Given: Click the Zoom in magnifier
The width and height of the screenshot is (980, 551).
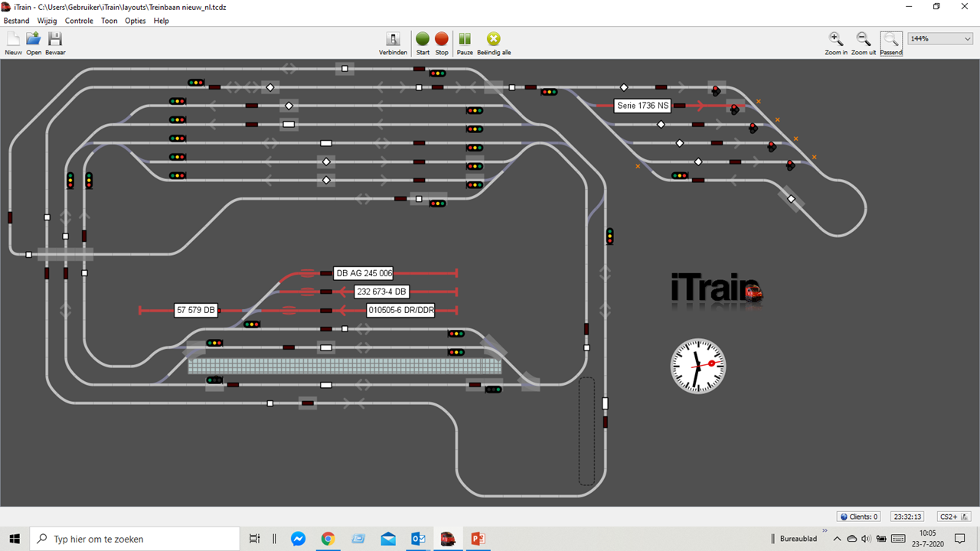Looking at the screenshot, I should (x=836, y=44).
